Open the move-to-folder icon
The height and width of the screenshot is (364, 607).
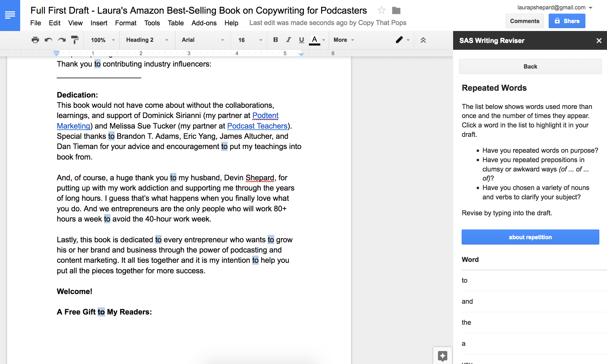tap(396, 11)
